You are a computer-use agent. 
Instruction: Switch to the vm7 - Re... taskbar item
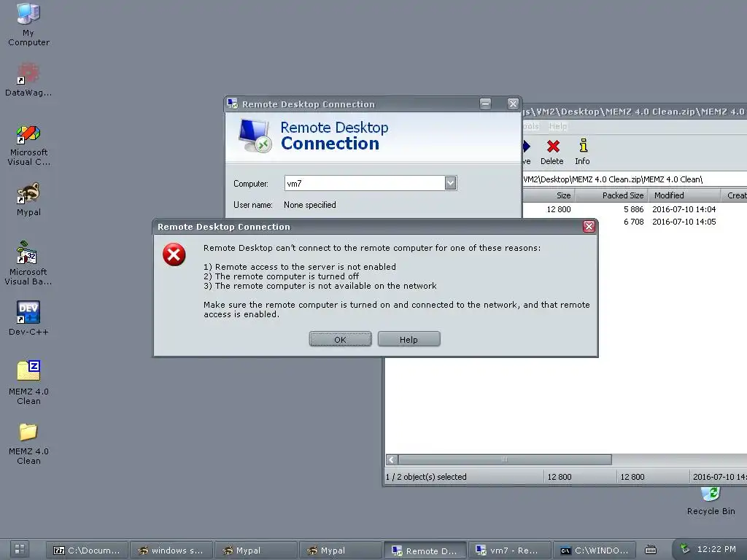pyautogui.click(x=509, y=550)
